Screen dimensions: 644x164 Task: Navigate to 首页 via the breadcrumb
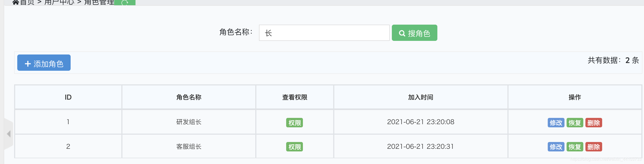point(27,2)
